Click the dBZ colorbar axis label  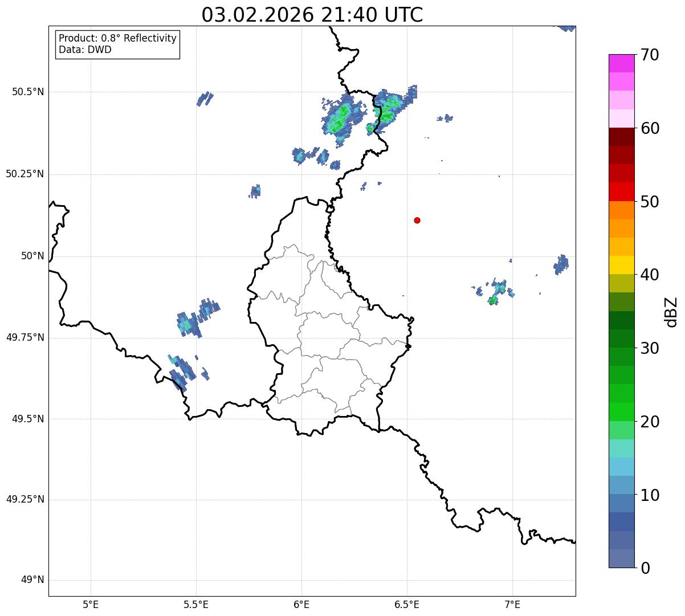671,312
